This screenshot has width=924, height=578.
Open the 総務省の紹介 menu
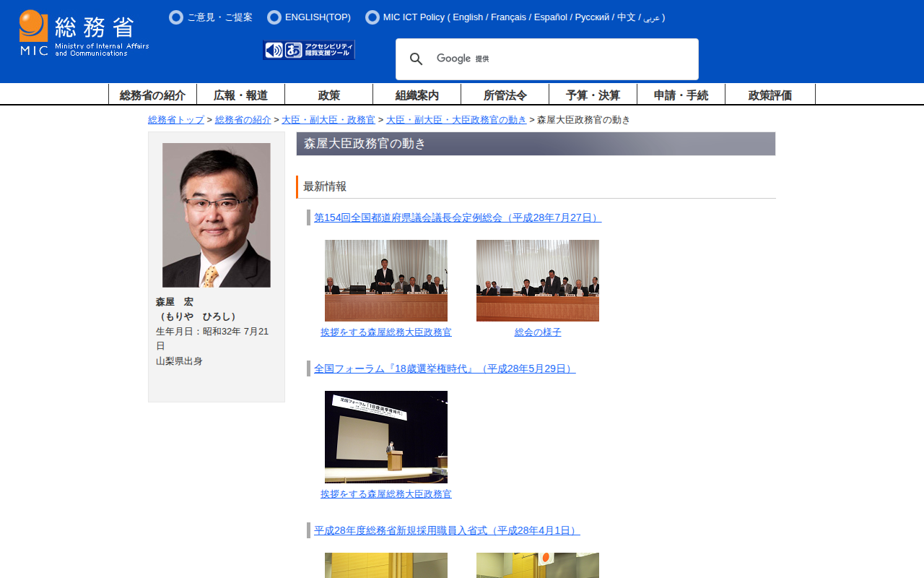pyautogui.click(x=152, y=95)
